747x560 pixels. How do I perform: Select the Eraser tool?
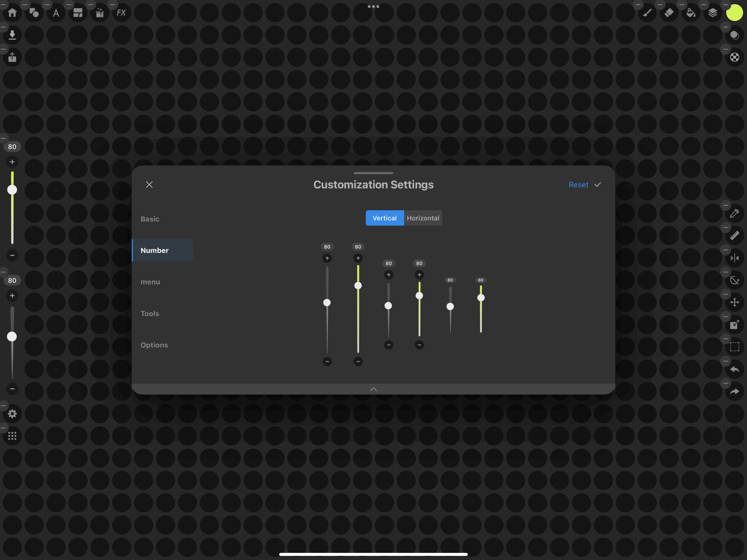tap(669, 13)
